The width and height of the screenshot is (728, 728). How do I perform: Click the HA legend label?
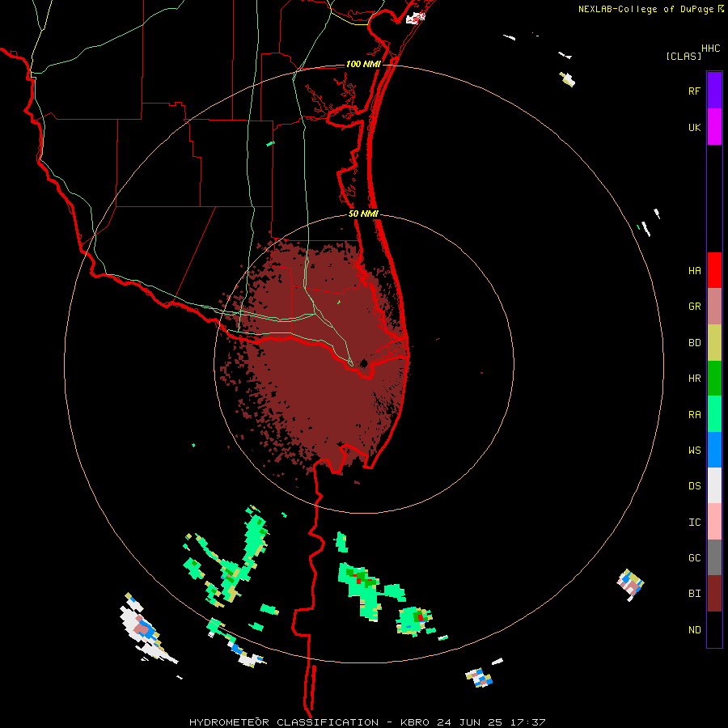pos(694,271)
